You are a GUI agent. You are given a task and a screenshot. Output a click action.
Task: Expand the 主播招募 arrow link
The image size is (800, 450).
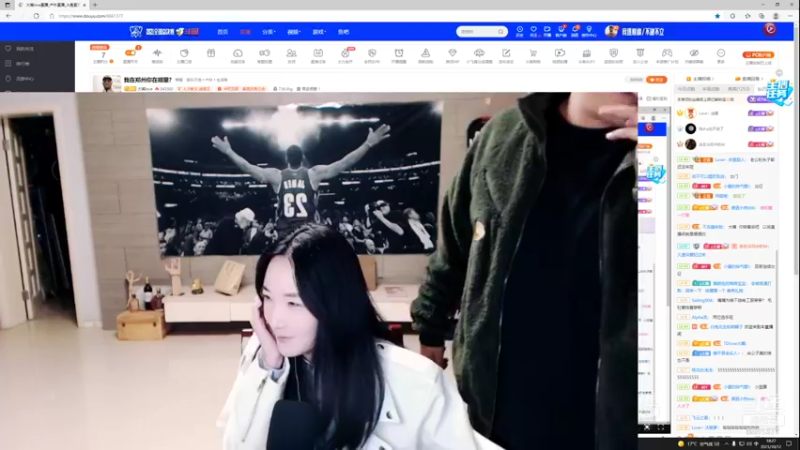pyautogui.click(x=700, y=79)
